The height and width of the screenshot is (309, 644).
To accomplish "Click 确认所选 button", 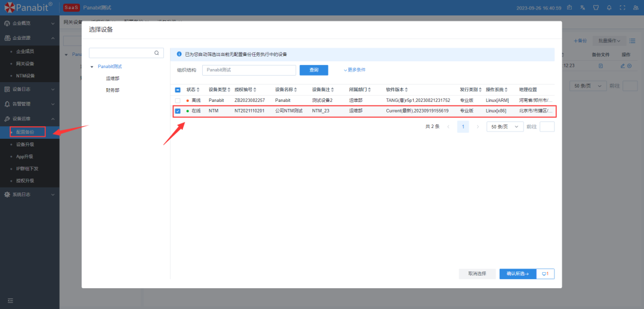I will pos(518,274).
